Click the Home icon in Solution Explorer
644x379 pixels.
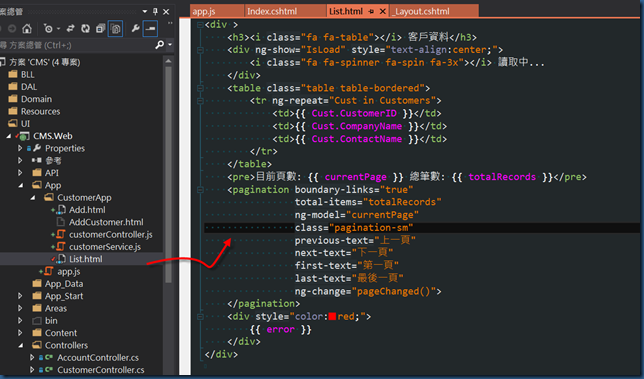27,28
